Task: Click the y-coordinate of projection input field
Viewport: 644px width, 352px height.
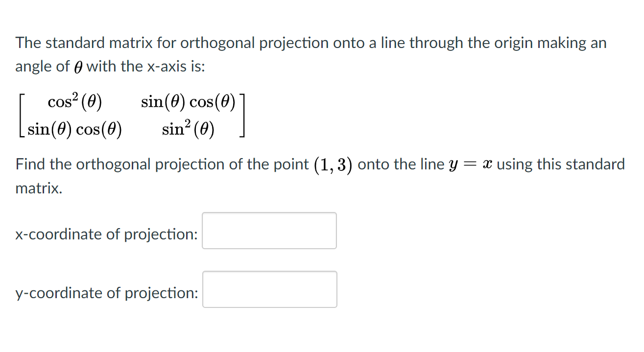Action: [x=269, y=289]
